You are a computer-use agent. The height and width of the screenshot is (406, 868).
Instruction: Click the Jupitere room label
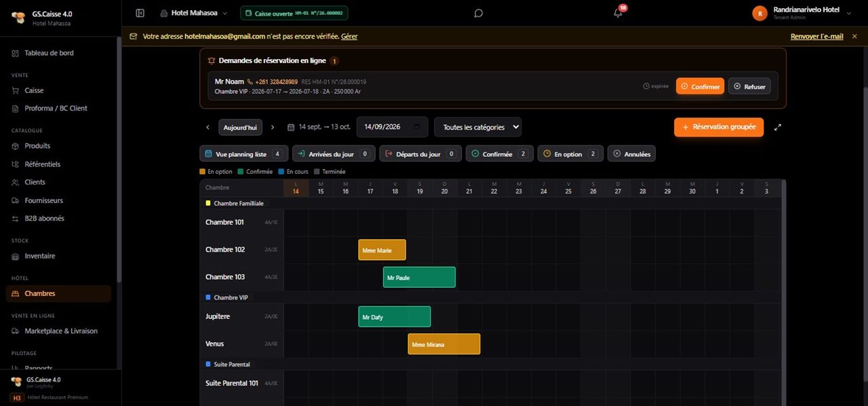click(218, 316)
